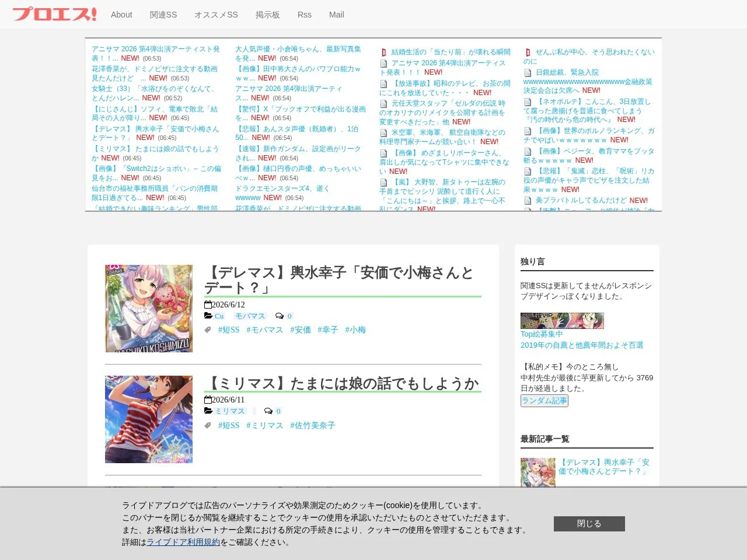Open the #短SS tag in first article
The width and height of the screenshot is (747, 560).
[229, 330]
